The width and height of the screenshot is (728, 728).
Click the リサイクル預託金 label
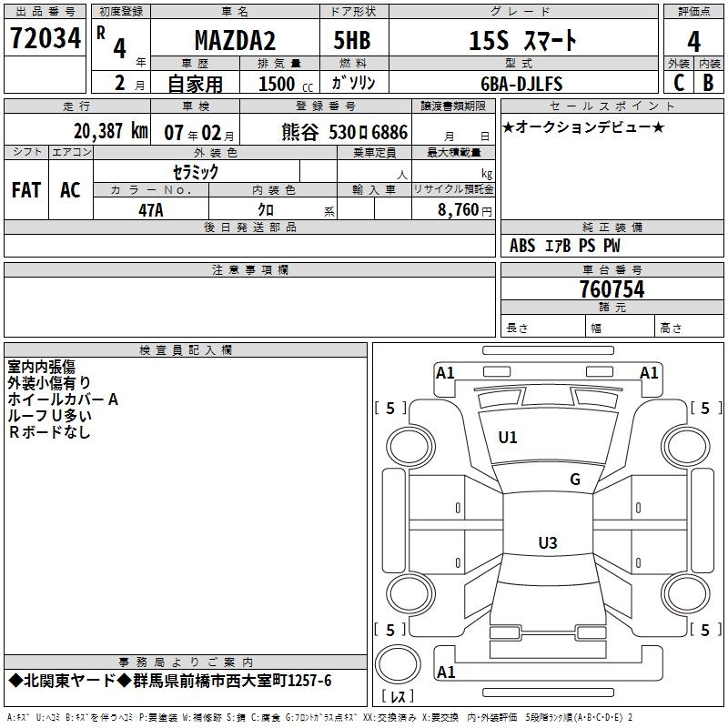click(453, 189)
